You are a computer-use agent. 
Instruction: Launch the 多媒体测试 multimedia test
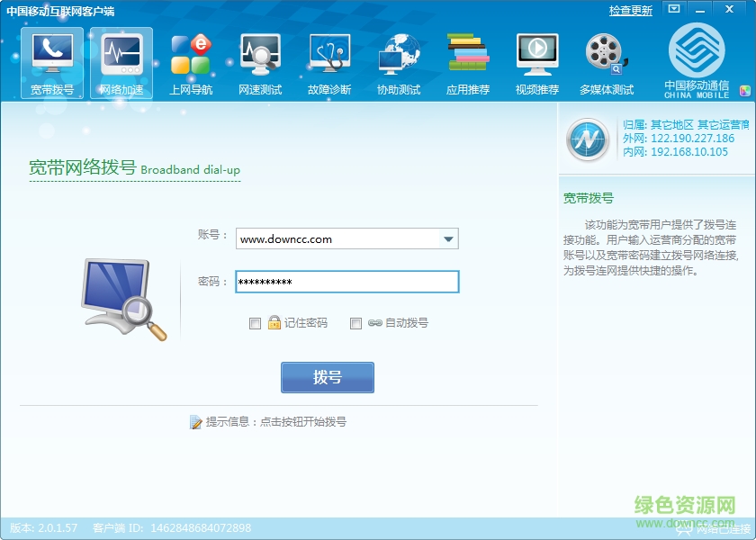pyautogui.click(x=606, y=61)
